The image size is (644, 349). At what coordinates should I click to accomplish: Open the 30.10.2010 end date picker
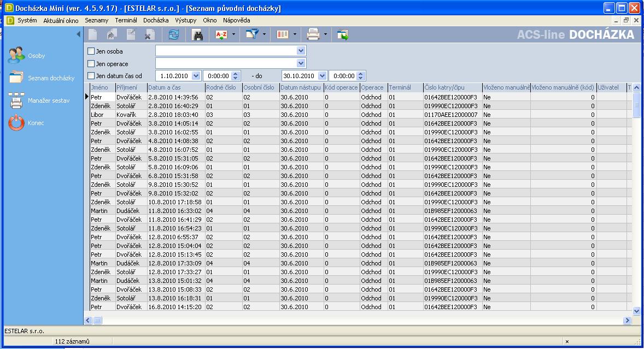tap(322, 76)
